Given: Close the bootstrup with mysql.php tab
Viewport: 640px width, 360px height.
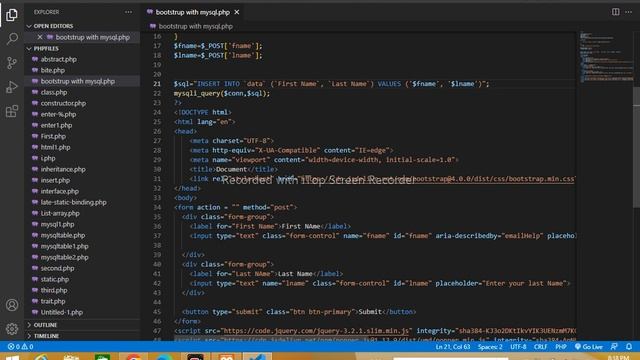Looking at the screenshot, I should point(237,12).
